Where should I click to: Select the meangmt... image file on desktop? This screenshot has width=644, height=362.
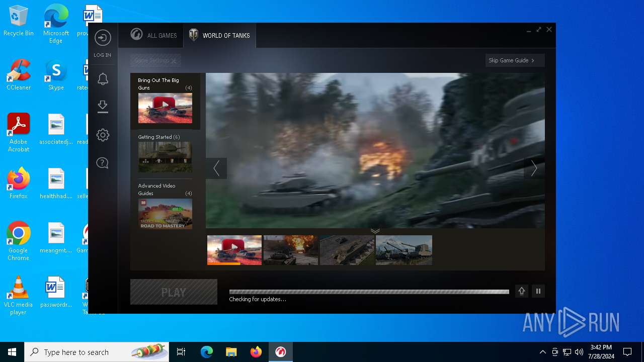click(56, 238)
